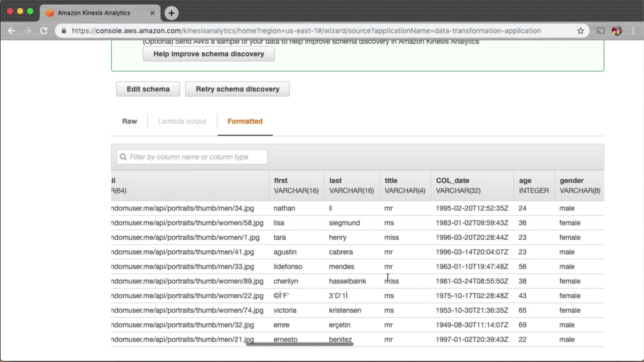
Task: Click the browser URL address bar
Action: pos(306,31)
